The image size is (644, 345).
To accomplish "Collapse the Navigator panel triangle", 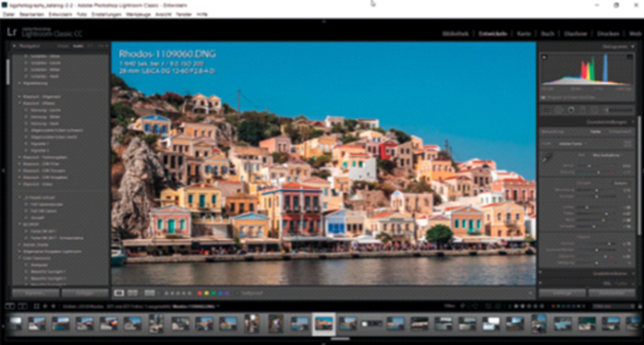I will pos(14,46).
